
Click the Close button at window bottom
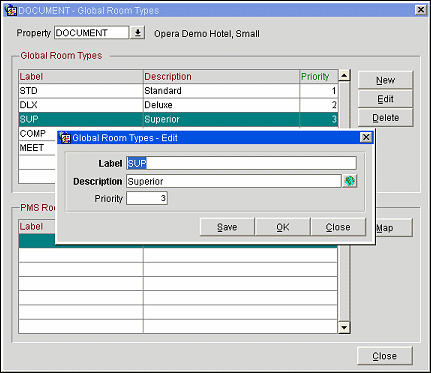[x=385, y=356]
